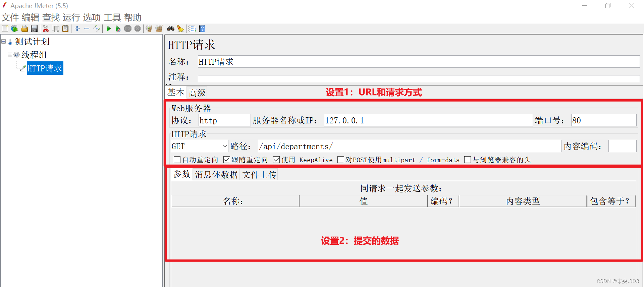Check 对POST使用multipart / form-data option
This screenshot has height=287, width=644.
[341, 160]
